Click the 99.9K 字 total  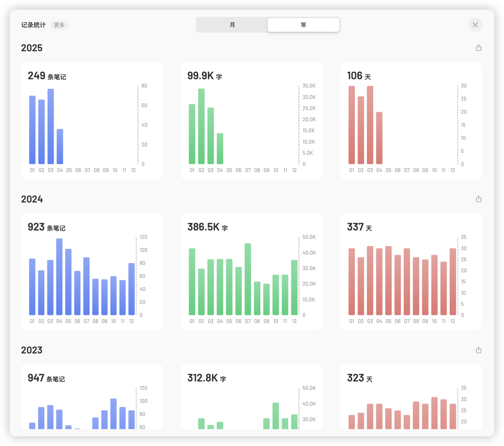coord(205,76)
